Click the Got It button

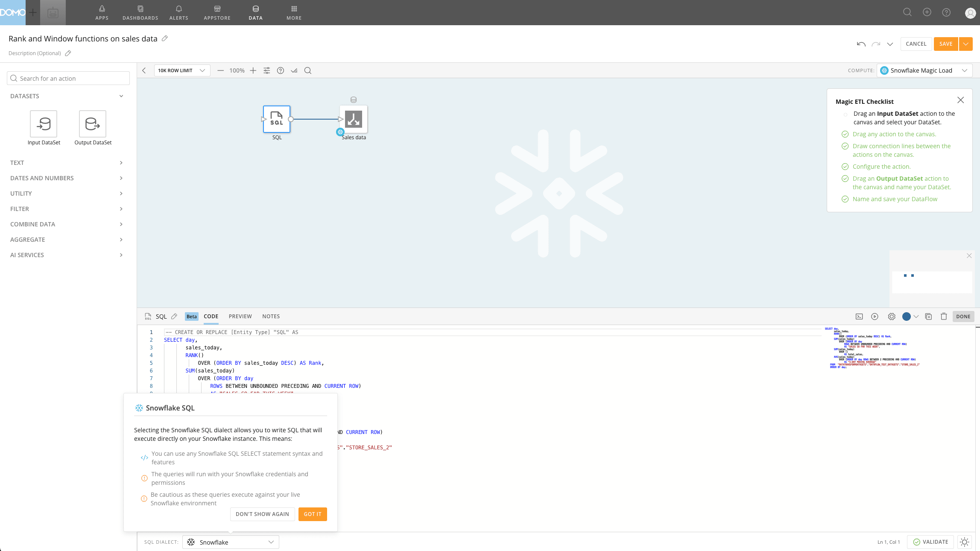click(313, 514)
